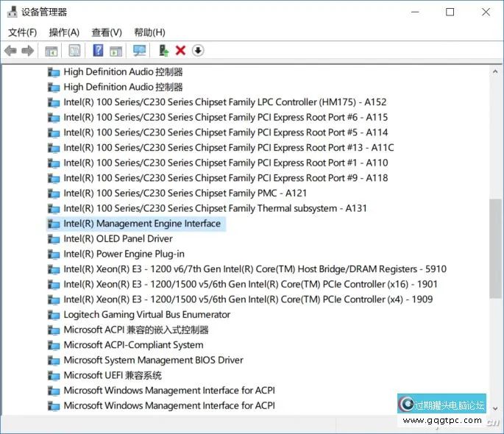This screenshot has height=434, width=504.
Task: Select Intel(R) Management Engine Interface device
Action: 141,224
